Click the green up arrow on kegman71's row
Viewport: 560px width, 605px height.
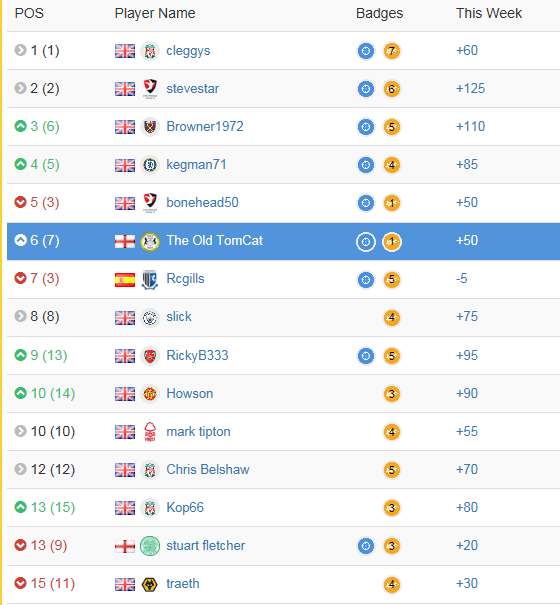[x=20, y=164]
